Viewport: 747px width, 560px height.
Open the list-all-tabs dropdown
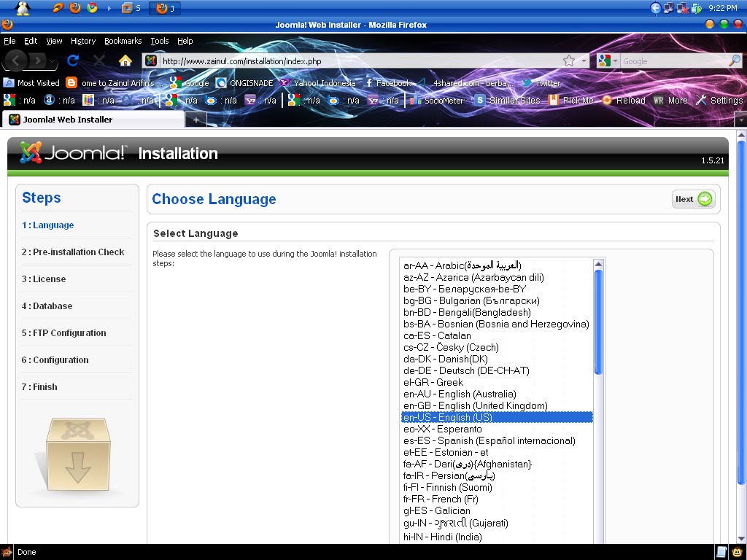pyautogui.click(x=741, y=120)
